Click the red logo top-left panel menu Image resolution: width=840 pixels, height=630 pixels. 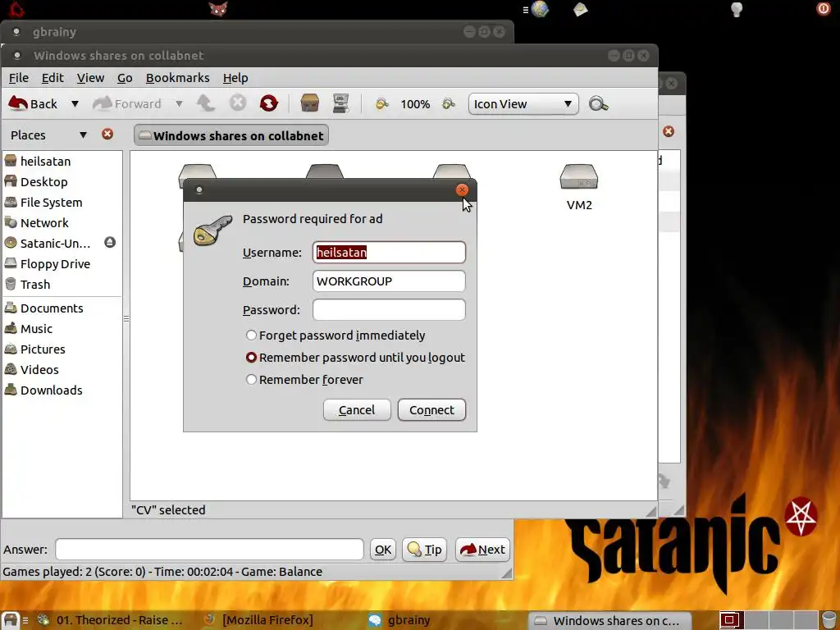[16, 9]
